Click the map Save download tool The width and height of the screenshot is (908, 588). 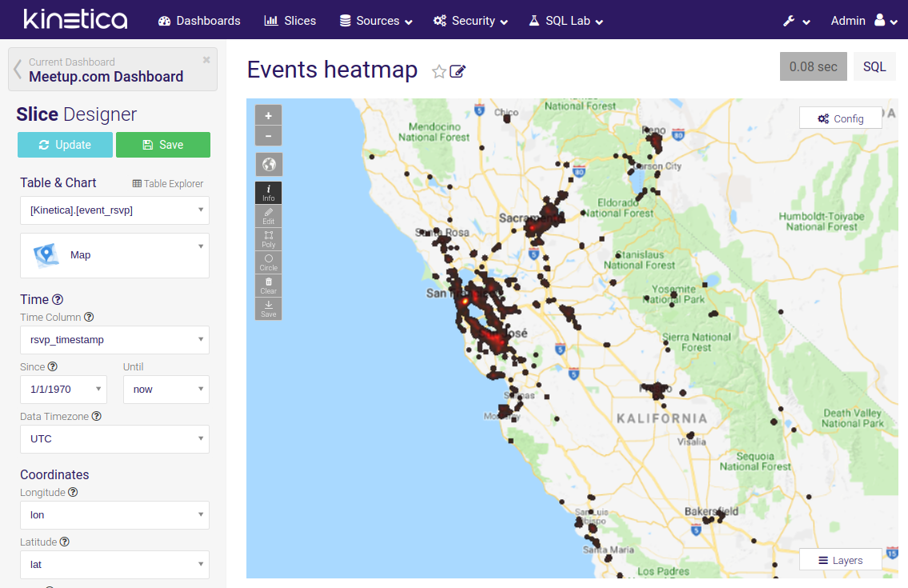(268, 308)
